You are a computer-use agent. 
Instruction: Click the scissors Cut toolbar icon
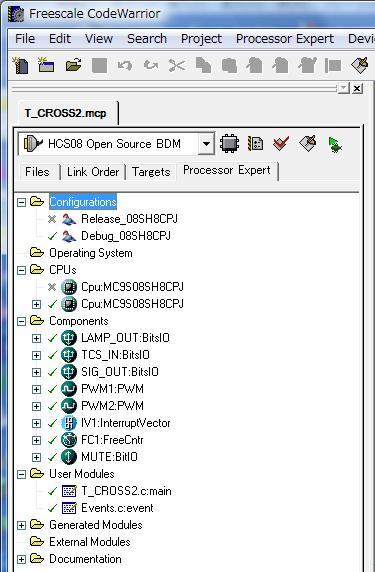tap(177, 66)
